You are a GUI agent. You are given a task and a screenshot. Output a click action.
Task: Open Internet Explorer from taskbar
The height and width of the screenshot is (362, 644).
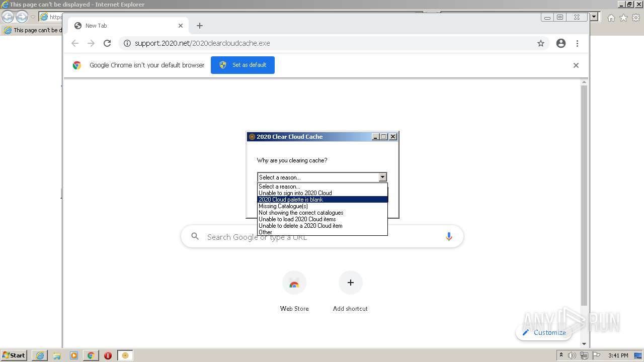[x=40, y=355]
